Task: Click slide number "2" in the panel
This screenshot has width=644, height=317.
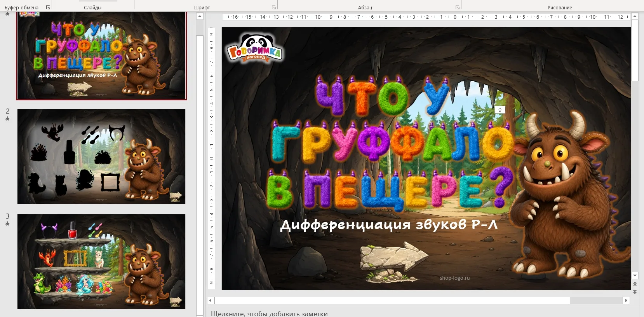Action: tap(7, 111)
